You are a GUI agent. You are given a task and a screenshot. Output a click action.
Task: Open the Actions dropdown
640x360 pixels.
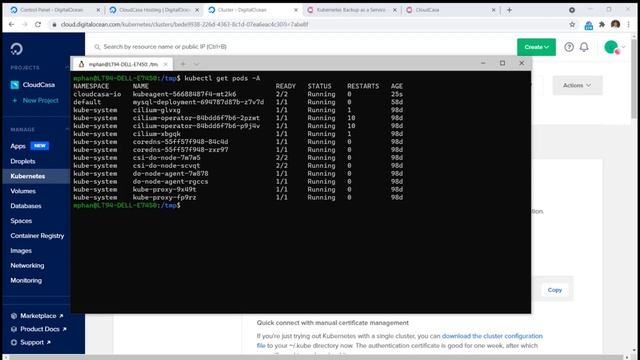577,85
